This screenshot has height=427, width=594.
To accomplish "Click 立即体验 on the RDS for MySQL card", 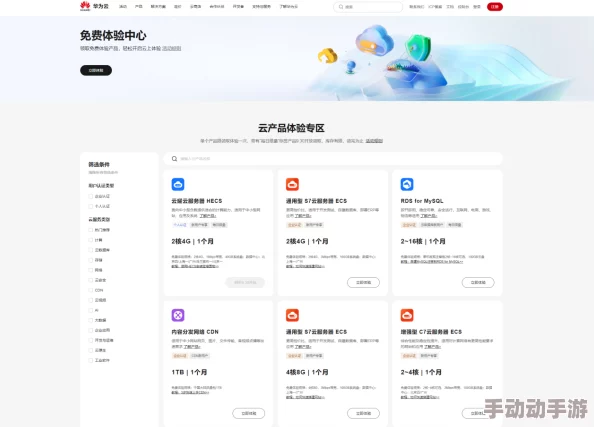I will point(478,282).
